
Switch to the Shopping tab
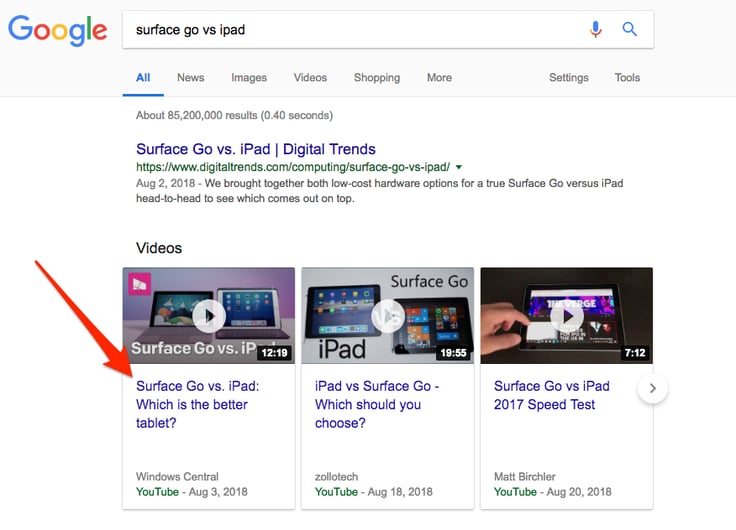pyautogui.click(x=377, y=77)
